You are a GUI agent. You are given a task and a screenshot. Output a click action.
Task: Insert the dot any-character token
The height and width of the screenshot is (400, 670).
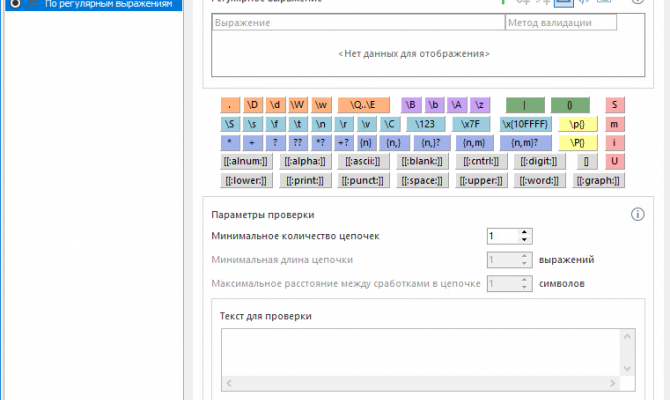click(x=230, y=105)
